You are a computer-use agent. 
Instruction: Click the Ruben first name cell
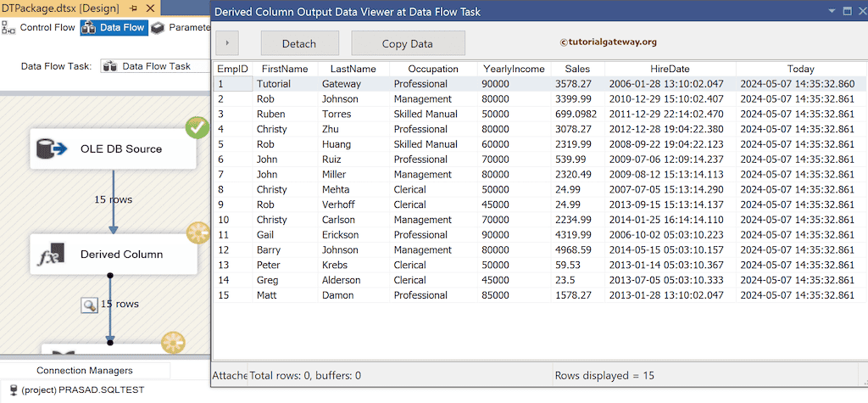(285, 114)
